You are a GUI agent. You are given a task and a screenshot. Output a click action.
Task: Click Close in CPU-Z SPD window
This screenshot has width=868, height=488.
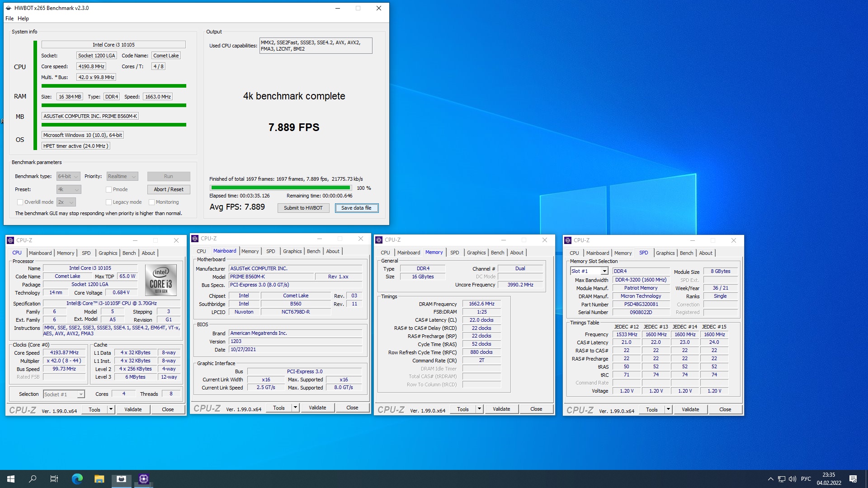725,409
